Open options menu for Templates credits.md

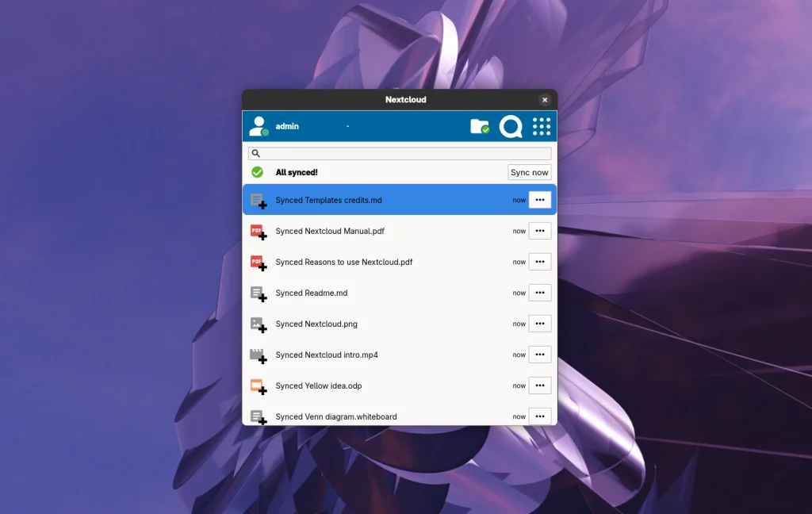click(540, 200)
